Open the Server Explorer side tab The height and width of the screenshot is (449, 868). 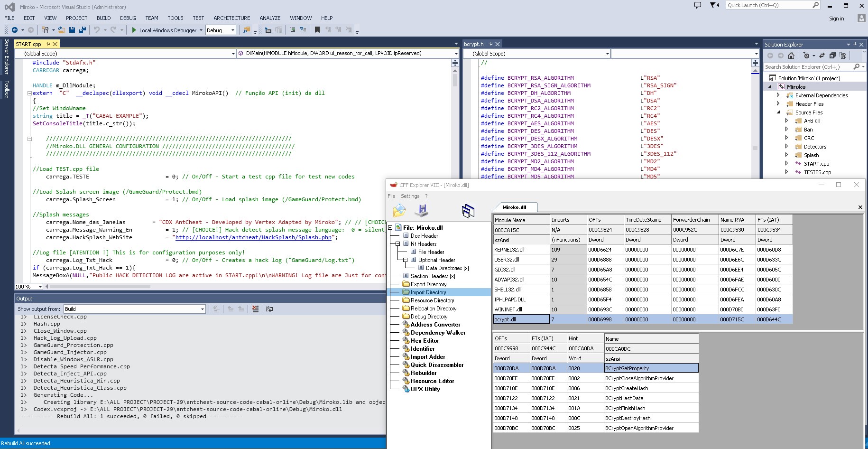[x=7, y=57]
